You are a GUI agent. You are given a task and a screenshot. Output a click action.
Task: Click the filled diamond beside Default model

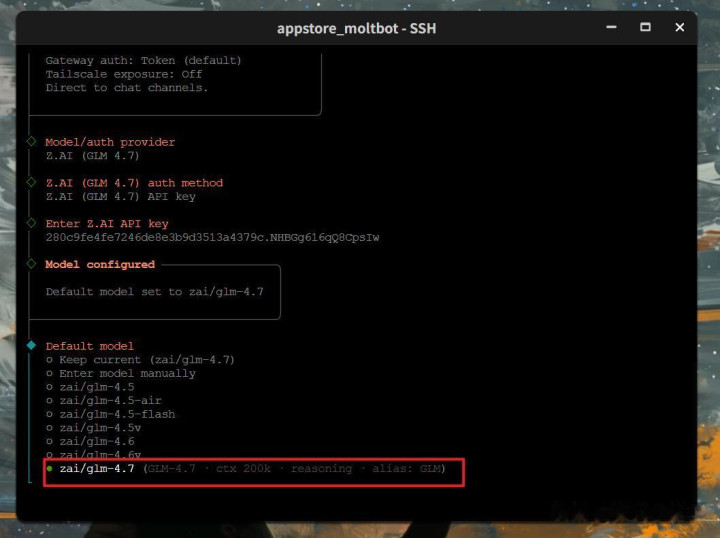coord(31,345)
